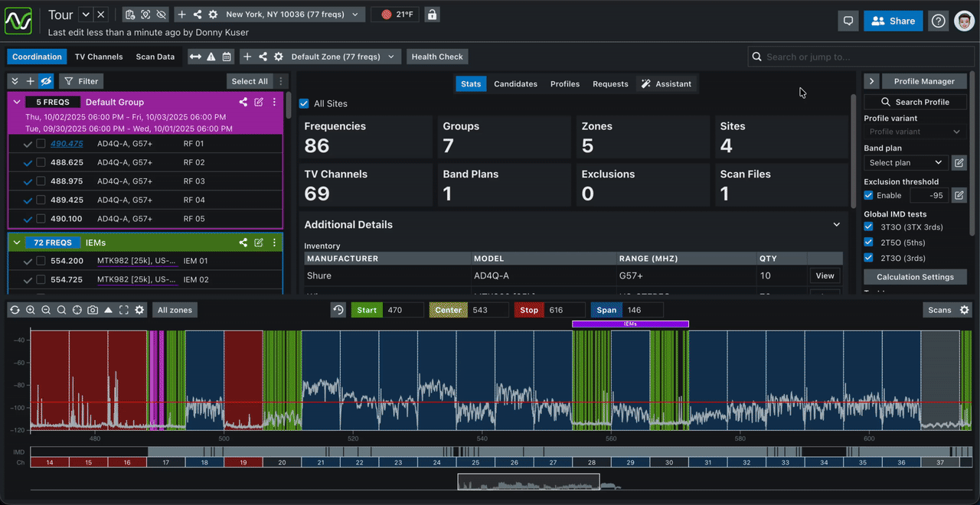Click the warning triangle icon in the coordination bar
The image size is (980, 505).
tap(211, 57)
